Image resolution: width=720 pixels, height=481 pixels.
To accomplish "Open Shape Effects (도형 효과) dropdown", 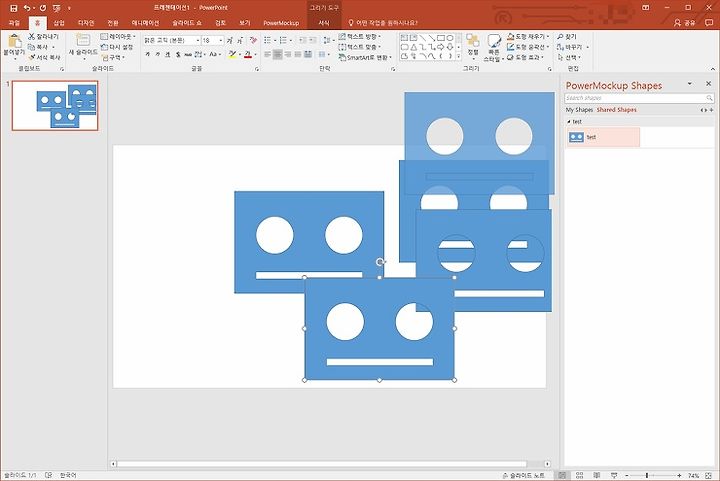I will [525, 57].
